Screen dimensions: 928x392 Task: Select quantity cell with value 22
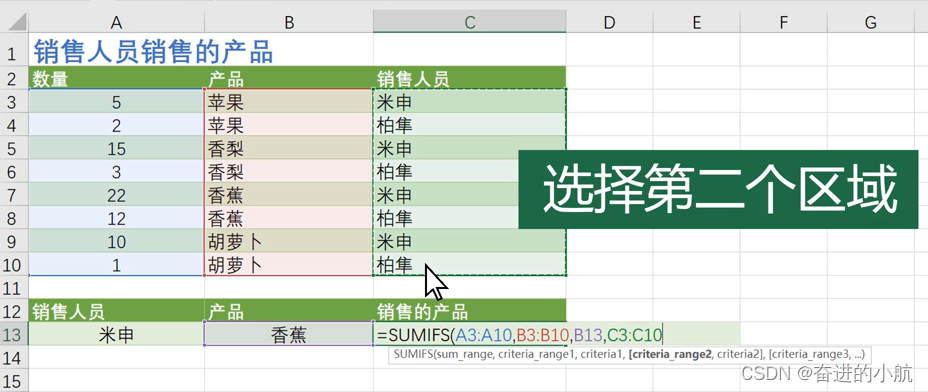[117, 195]
